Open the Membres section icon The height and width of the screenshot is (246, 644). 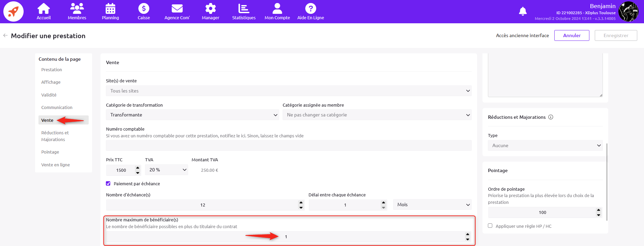coord(77,9)
